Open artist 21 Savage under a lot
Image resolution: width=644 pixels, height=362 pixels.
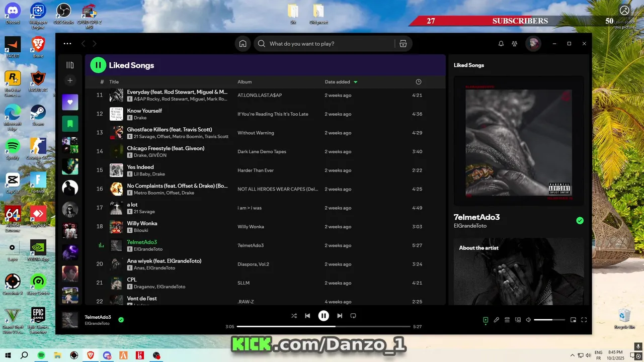coord(144,212)
